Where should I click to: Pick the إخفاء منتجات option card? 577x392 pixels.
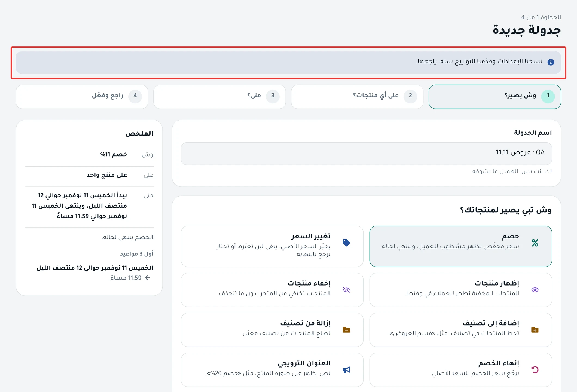pyautogui.click(x=272, y=290)
